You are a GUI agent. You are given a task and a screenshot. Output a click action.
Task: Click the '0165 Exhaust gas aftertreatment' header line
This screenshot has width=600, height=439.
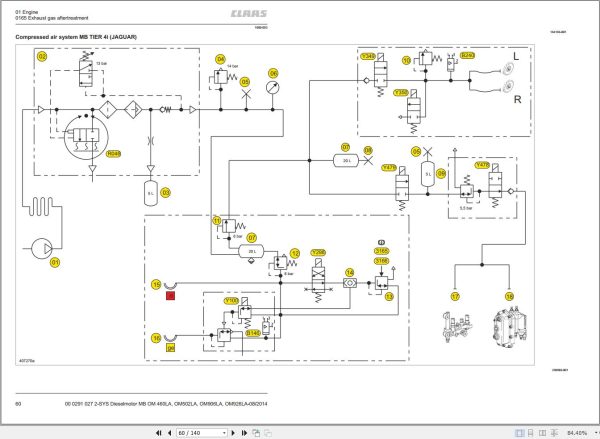[52, 18]
